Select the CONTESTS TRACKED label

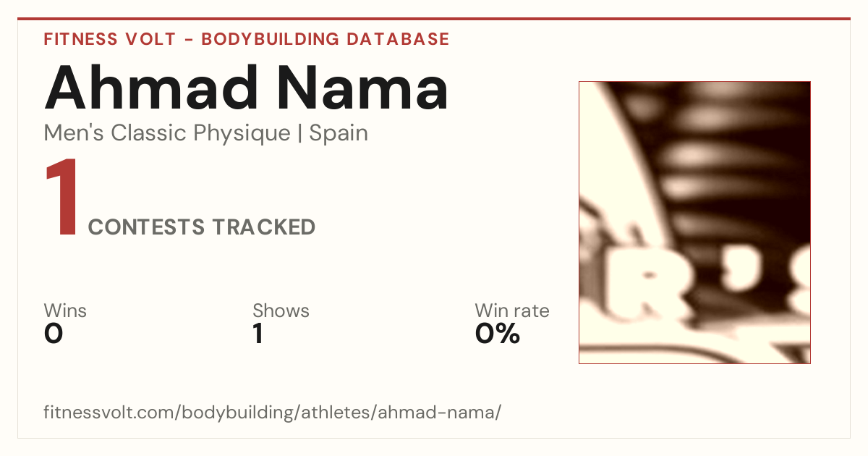point(201,227)
